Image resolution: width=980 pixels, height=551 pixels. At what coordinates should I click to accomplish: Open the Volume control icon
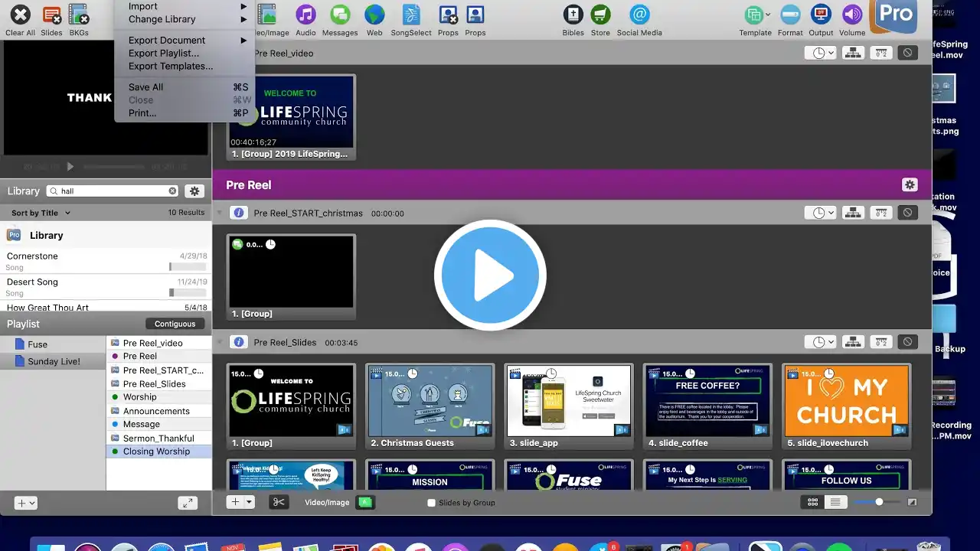[852, 15]
